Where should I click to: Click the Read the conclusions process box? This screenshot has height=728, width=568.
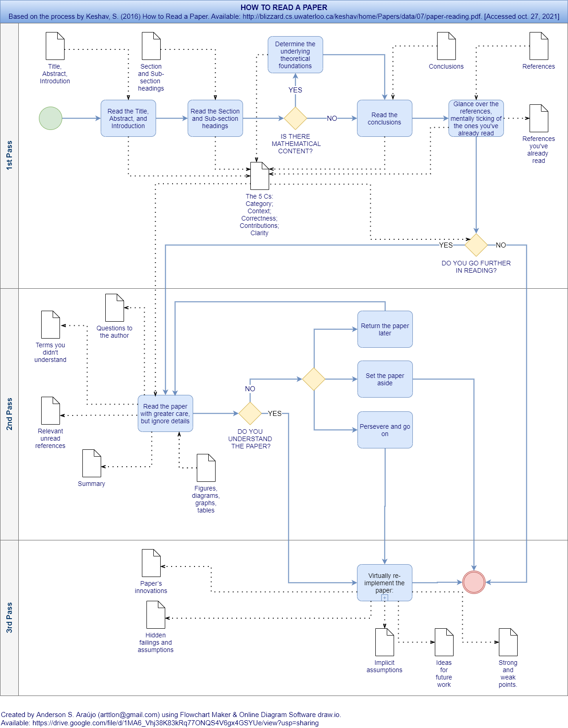tap(384, 119)
